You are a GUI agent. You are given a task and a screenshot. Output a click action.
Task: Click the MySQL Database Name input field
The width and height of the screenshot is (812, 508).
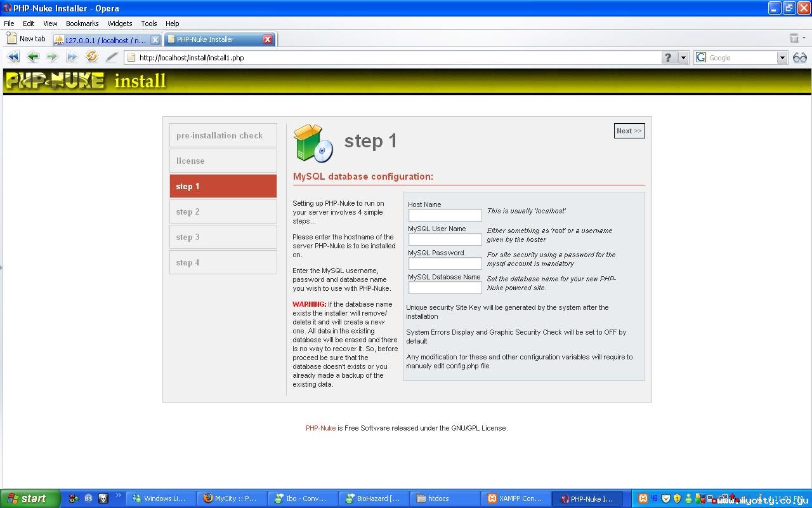pyautogui.click(x=445, y=288)
